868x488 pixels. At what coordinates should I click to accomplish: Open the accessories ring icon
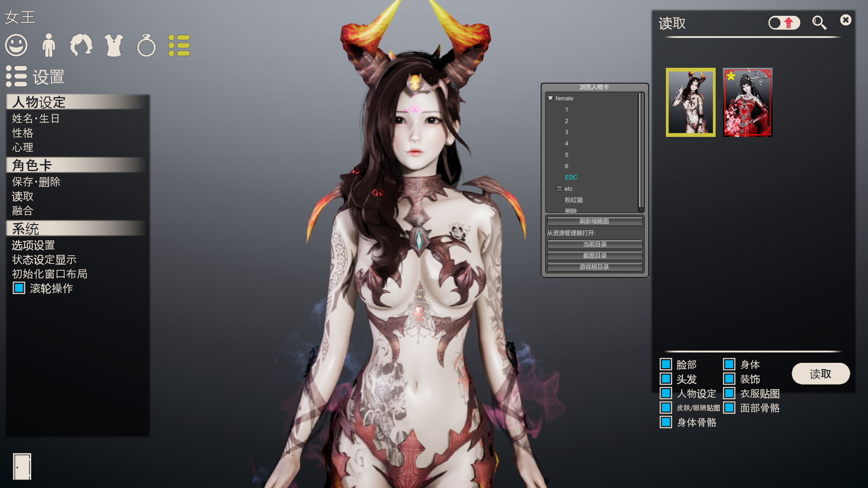pyautogui.click(x=146, y=45)
